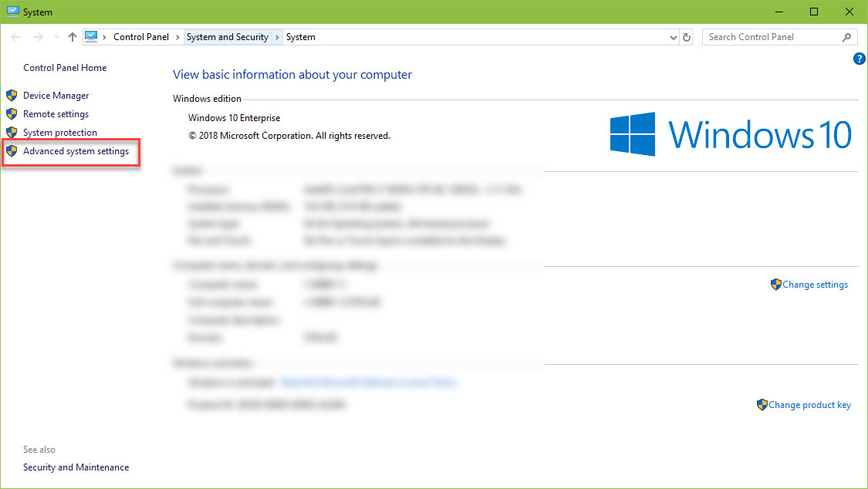The image size is (868, 489).
Task: Open the Recent locations dropdown arrow
Action: 56,37
